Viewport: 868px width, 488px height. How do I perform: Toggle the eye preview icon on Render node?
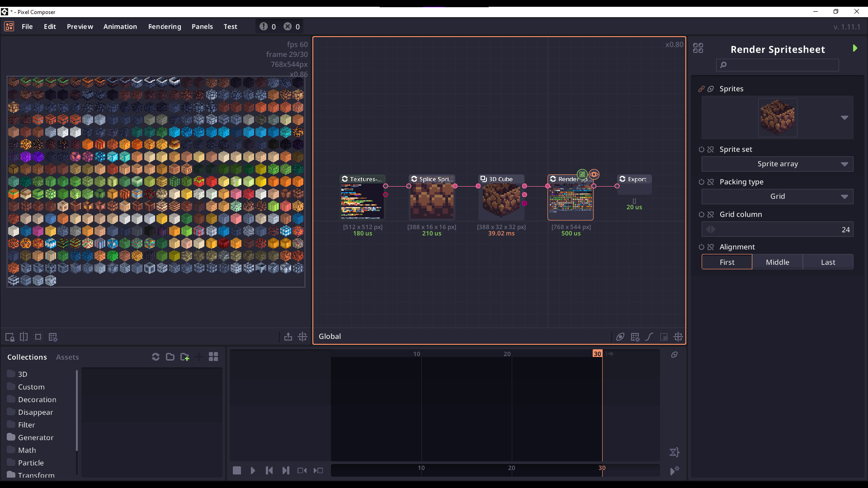(x=594, y=174)
